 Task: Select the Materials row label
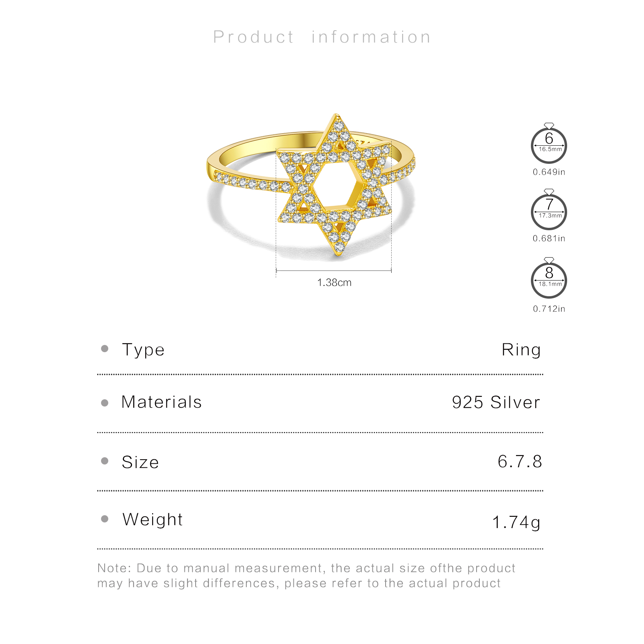[x=161, y=402]
